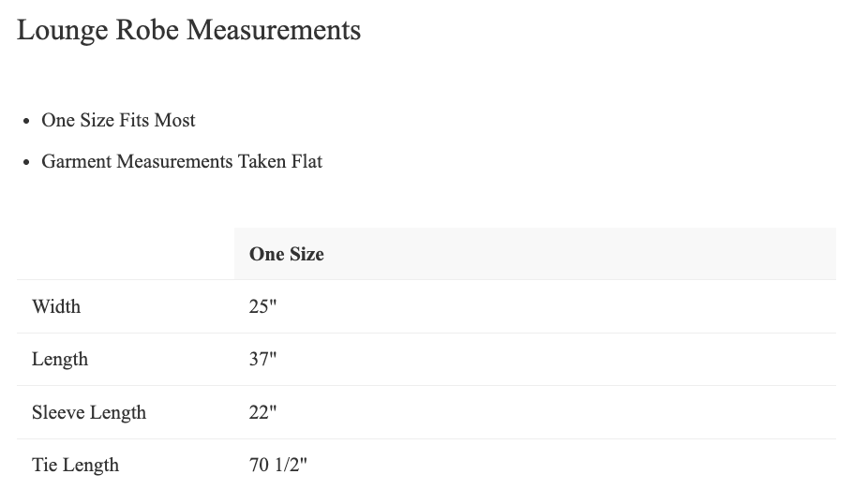Image resolution: width=853 pixels, height=504 pixels.
Task: Click the 25" width value
Action: [x=263, y=306]
